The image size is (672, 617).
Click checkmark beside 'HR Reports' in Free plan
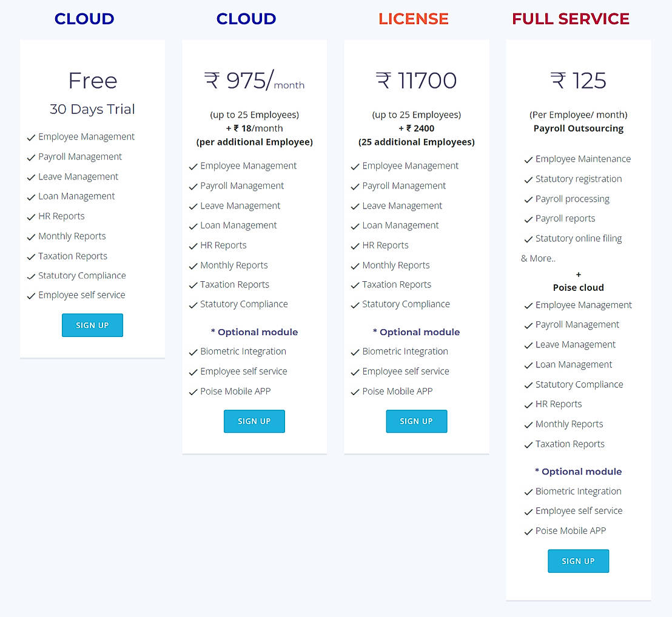tap(31, 218)
